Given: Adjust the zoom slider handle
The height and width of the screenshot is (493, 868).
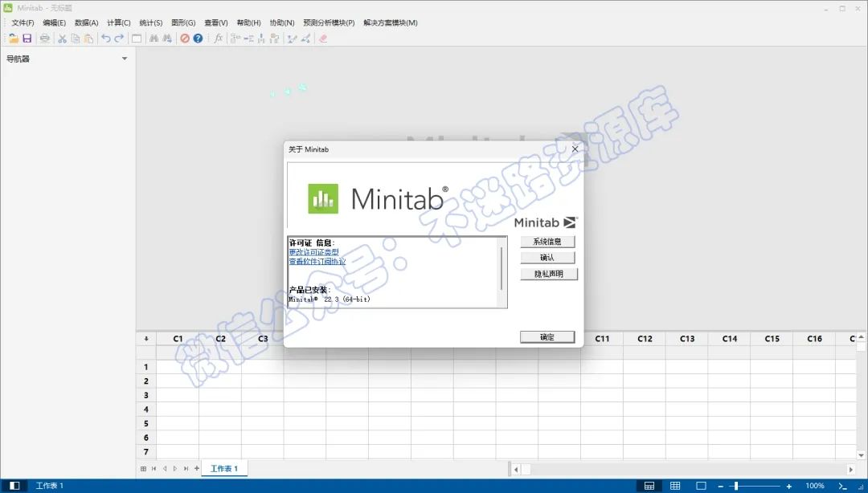Looking at the screenshot, I should (x=735, y=486).
